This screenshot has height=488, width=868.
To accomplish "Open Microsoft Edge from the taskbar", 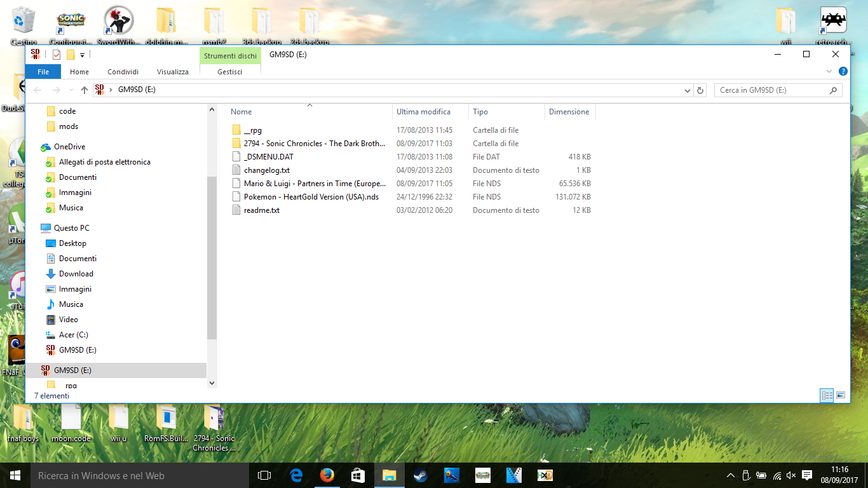I will coord(296,475).
